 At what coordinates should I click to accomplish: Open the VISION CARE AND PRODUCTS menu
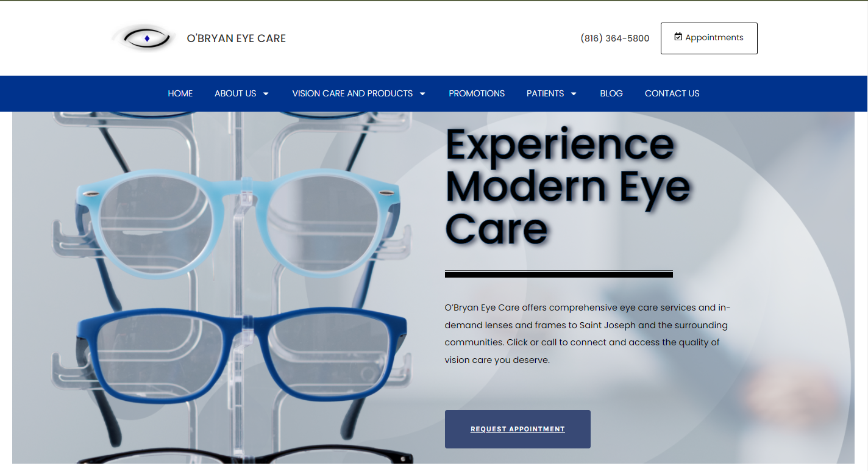point(352,93)
